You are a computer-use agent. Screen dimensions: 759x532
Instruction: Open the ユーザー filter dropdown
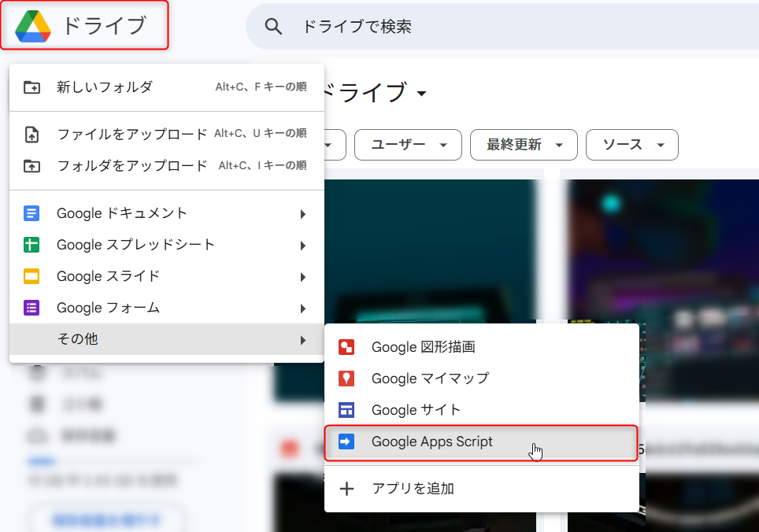pos(408,145)
